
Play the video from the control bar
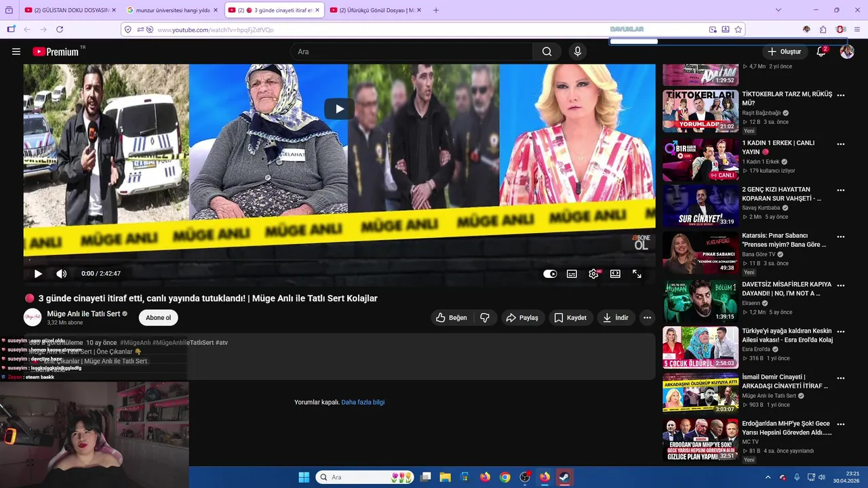click(38, 274)
